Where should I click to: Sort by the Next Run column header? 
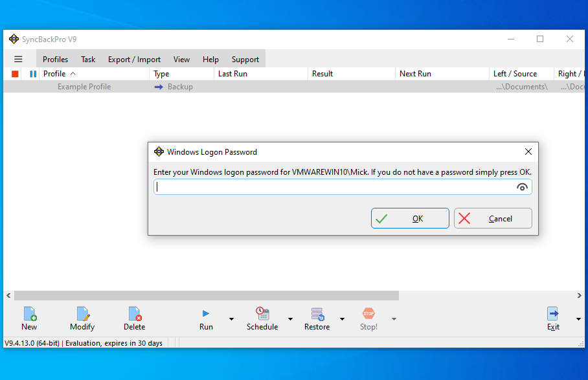click(442, 74)
